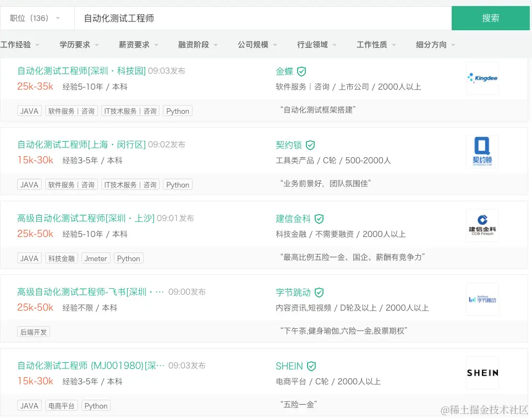Open the 建信金科 company link
The width and height of the screenshot is (532, 419).
tap(293, 219)
